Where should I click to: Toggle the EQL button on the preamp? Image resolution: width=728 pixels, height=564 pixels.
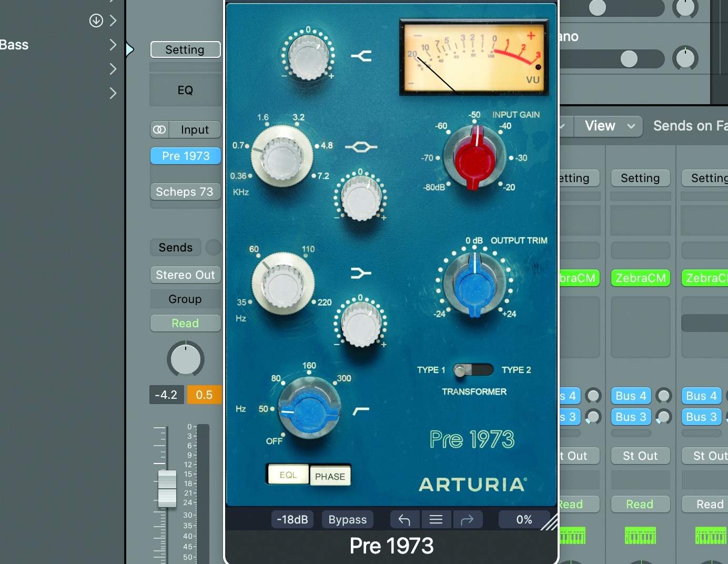point(288,475)
